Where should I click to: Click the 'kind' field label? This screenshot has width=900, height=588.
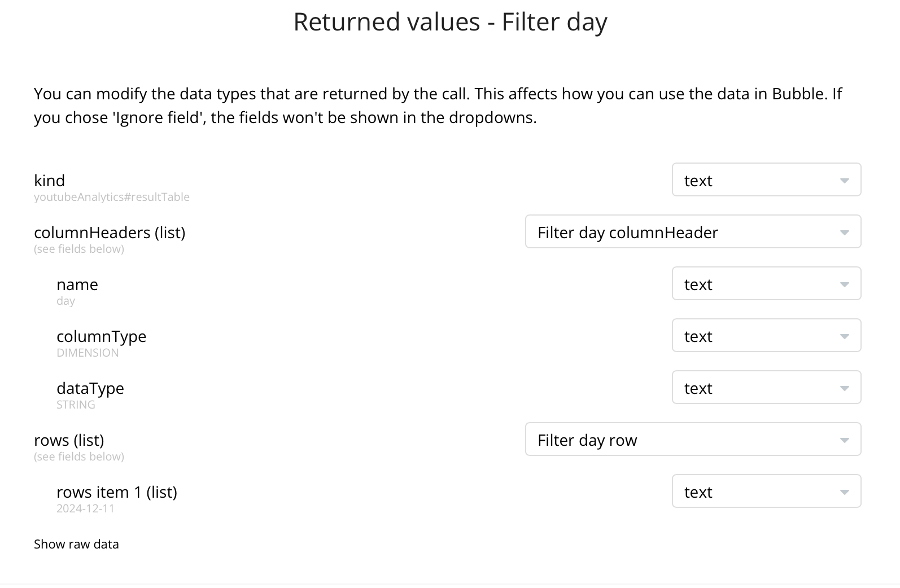click(x=50, y=181)
